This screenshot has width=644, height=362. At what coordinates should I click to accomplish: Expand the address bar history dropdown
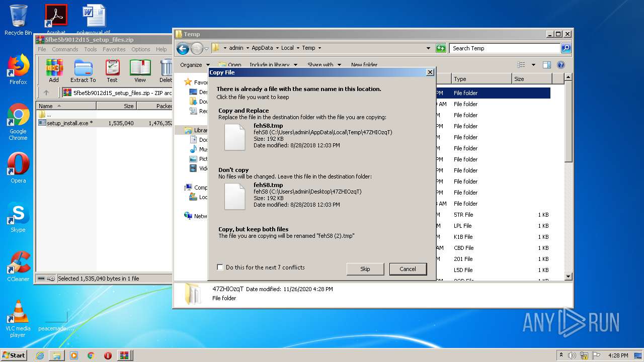click(x=428, y=48)
